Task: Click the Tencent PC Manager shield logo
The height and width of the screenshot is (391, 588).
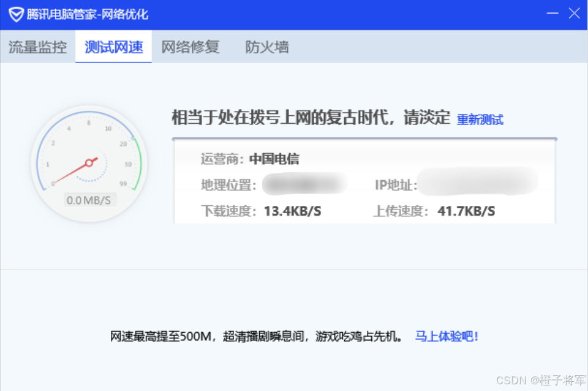Action: 16,15
